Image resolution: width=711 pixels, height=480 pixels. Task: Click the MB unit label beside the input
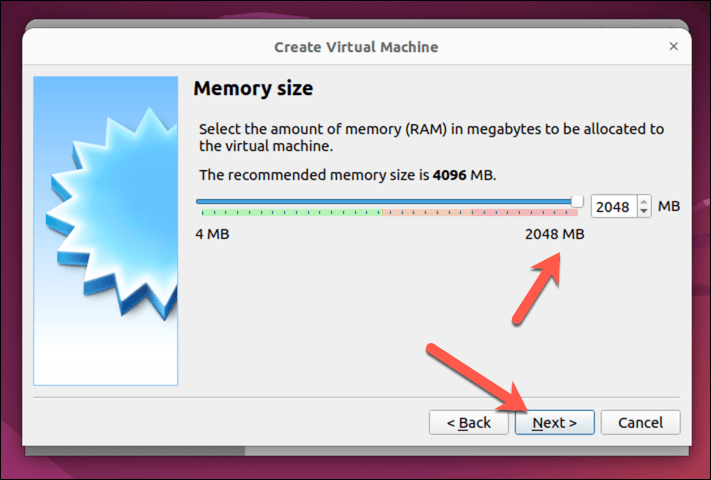coord(669,206)
